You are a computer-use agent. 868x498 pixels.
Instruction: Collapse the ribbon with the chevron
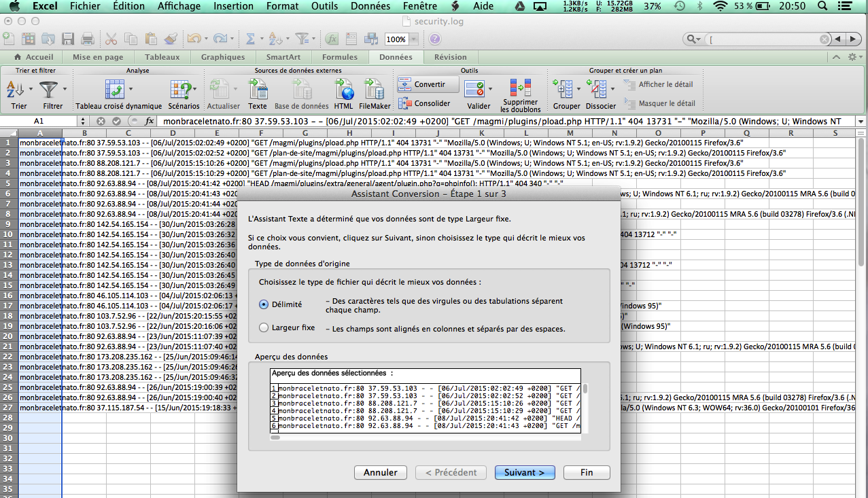(x=837, y=57)
